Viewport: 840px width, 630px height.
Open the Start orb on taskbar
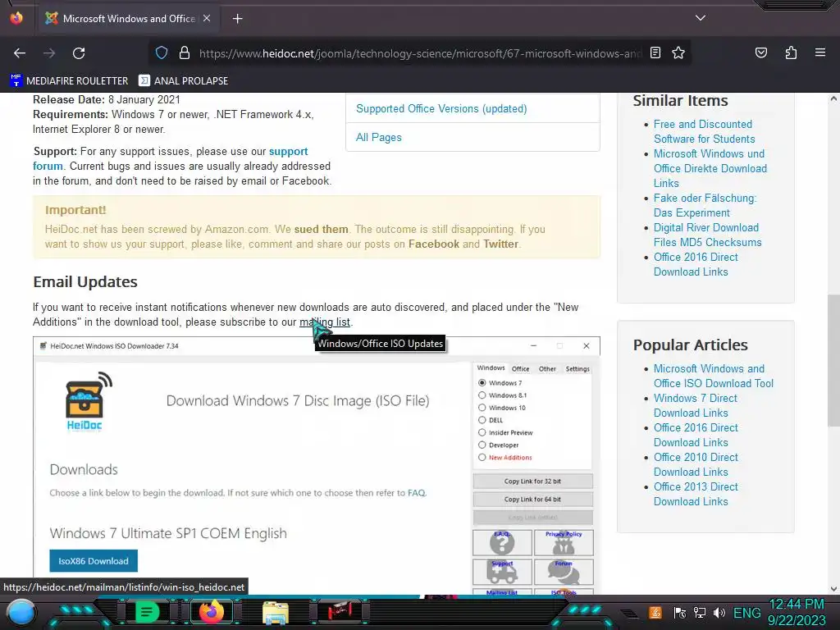[x=21, y=613]
